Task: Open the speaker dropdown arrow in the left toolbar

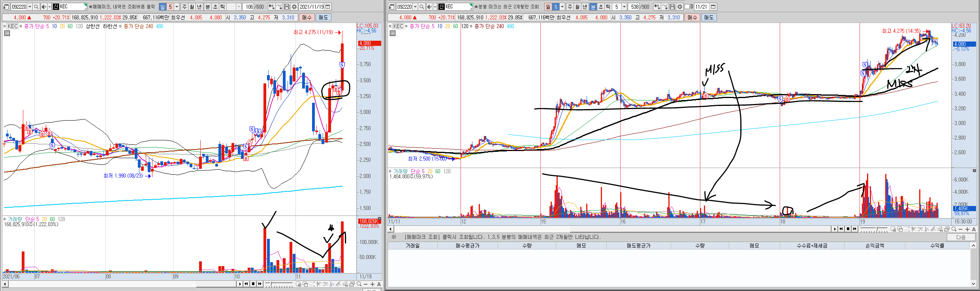Action: tap(49, 7)
